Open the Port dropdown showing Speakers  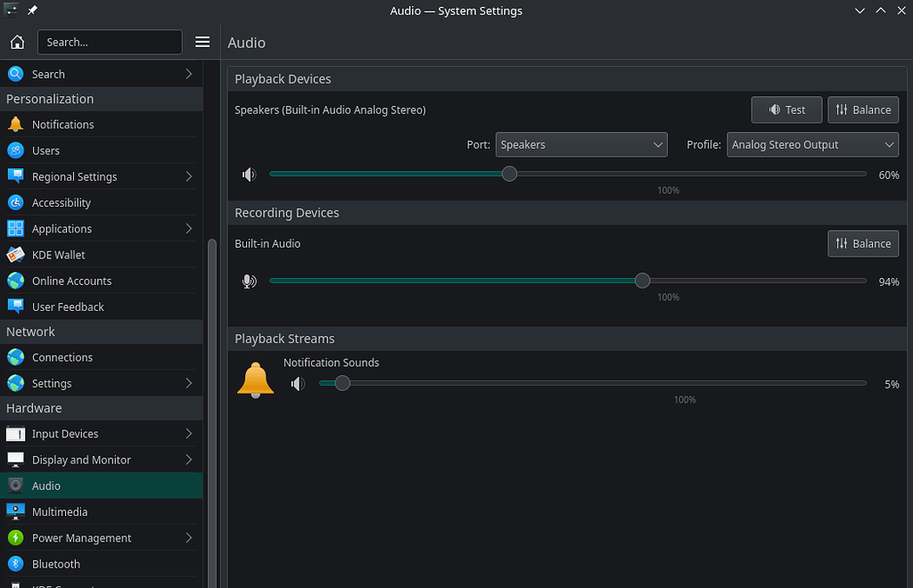coord(581,144)
